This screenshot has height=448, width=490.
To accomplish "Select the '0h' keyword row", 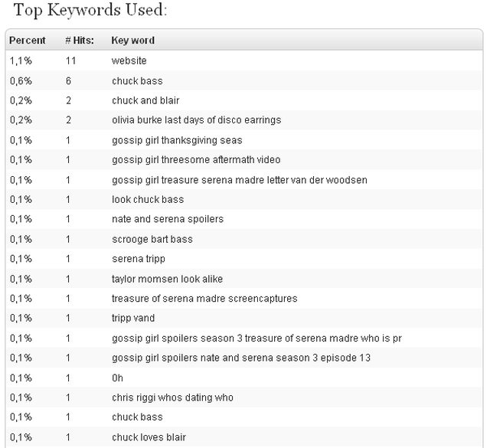I will [x=244, y=378].
